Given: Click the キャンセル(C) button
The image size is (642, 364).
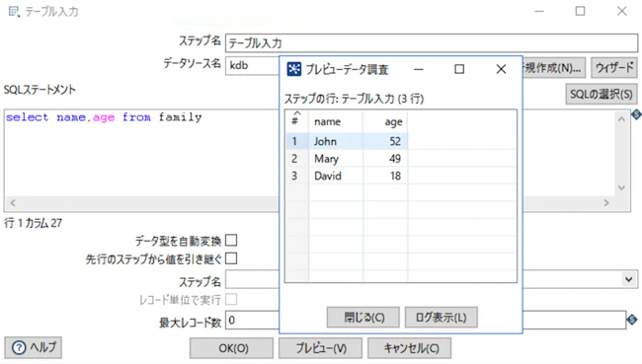Looking at the screenshot, I should (410, 348).
